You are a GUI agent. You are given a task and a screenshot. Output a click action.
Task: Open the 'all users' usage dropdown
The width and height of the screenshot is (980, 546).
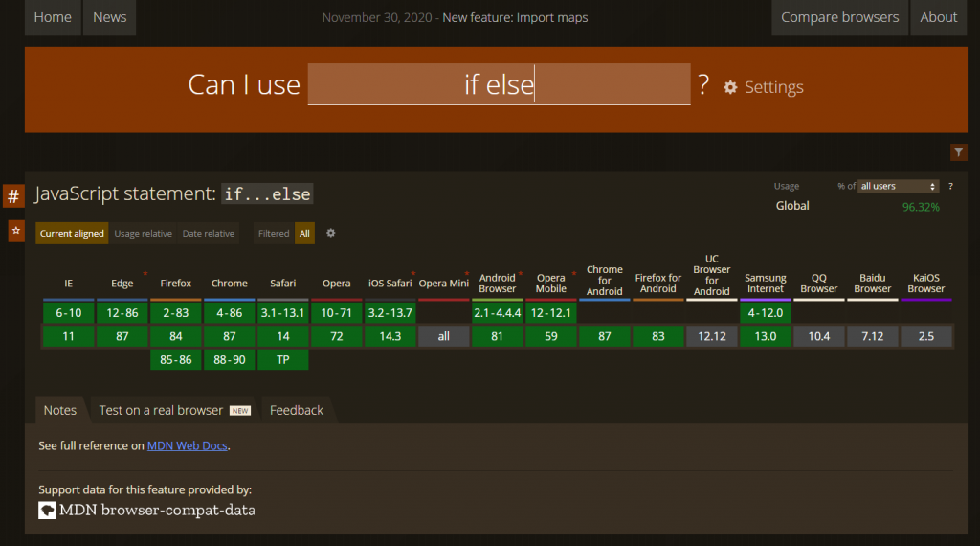click(899, 186)
